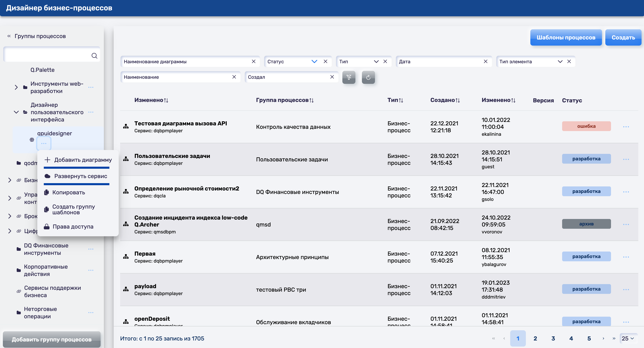Open the qpuidesigner three-dots menu

tap(44, 143)
